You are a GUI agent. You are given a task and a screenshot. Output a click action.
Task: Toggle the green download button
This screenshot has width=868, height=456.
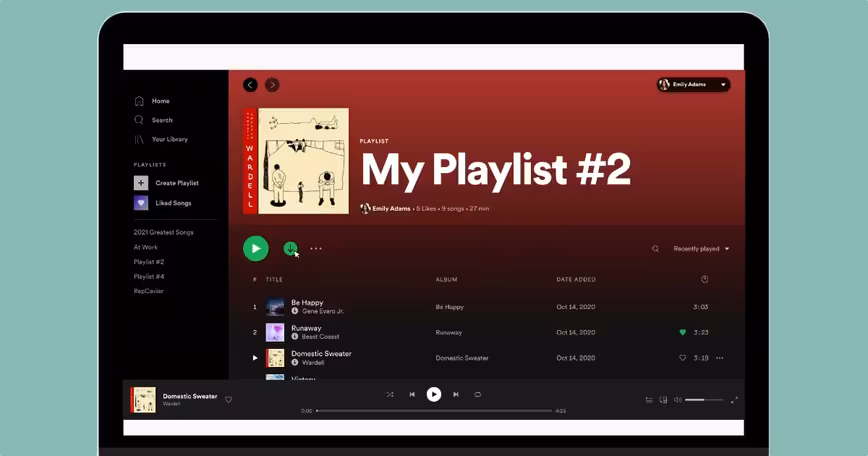click(x=290, y=248)
